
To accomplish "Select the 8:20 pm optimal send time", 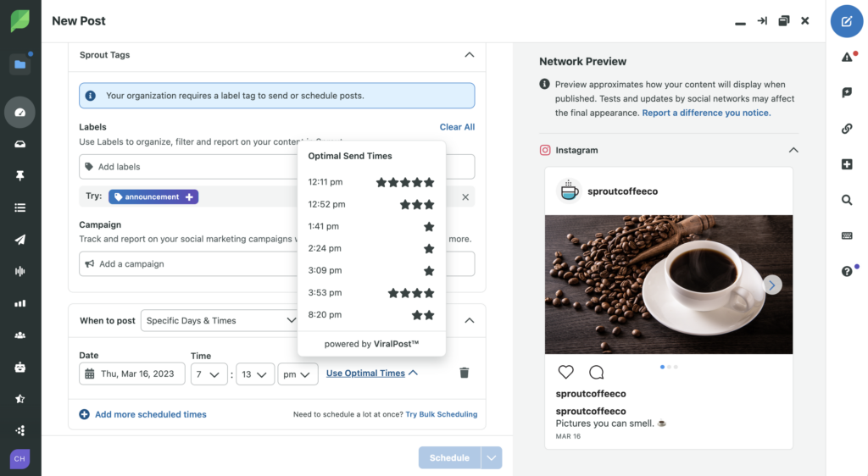I will 371,314.
